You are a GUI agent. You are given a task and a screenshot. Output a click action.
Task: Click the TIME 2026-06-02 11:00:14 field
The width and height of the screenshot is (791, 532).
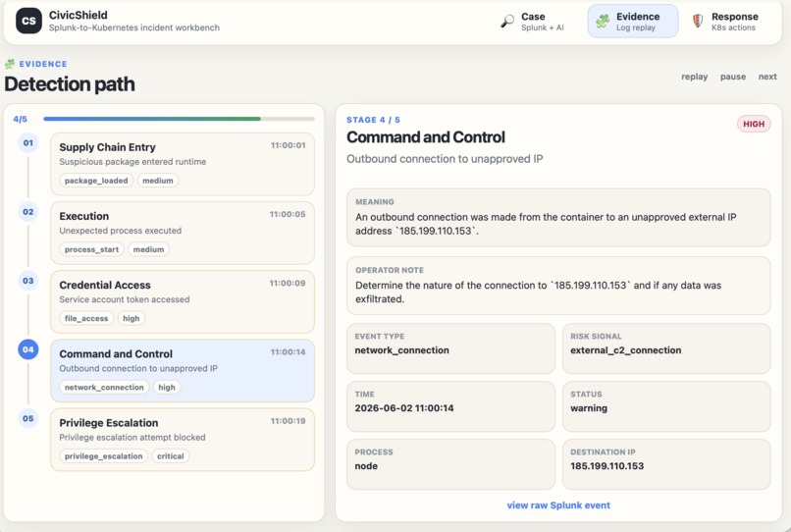pos(450,406)
